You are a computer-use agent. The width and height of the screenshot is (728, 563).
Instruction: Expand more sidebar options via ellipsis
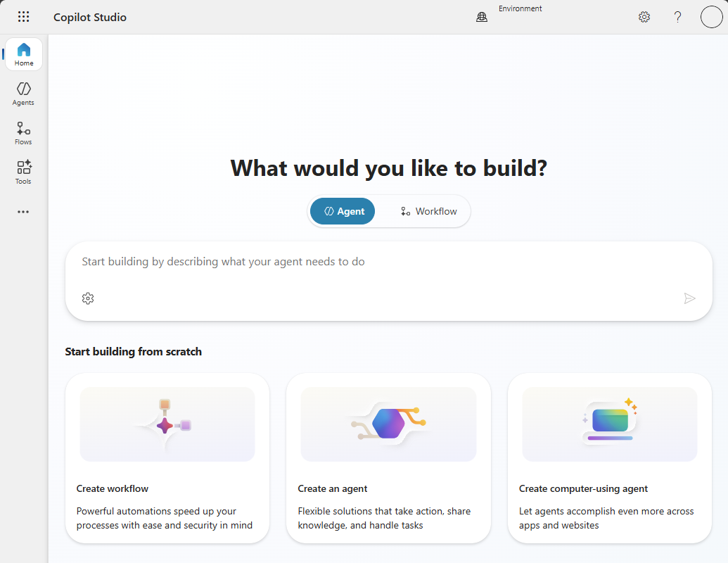pos(23,212)
